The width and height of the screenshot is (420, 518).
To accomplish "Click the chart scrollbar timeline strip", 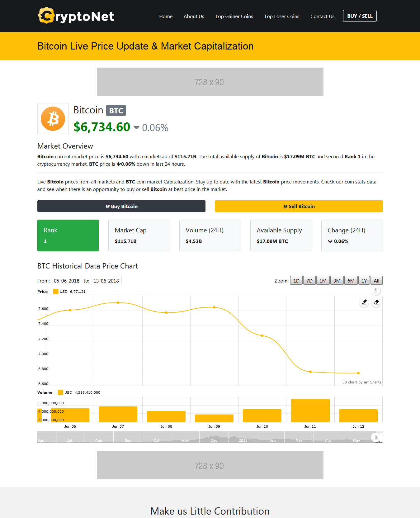I will [x=210, y=437].
